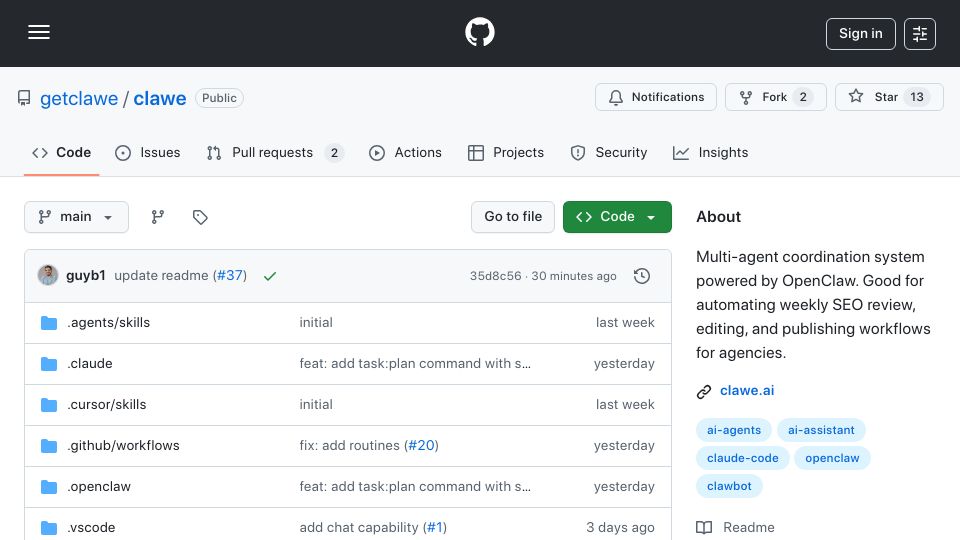Click folder icon of .github/workflows row
The width and height of the screenshot is (960, 540).
click(x=49, y=446)
